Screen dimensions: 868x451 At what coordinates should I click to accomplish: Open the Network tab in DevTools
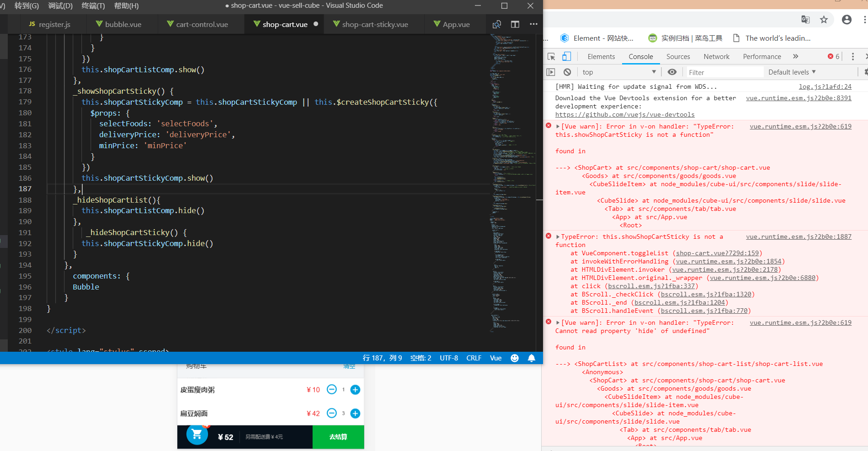716,57
